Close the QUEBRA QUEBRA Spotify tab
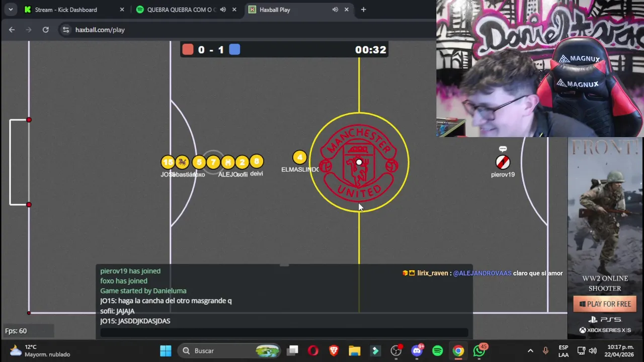The image size is (644, 362). click(234, 10)
